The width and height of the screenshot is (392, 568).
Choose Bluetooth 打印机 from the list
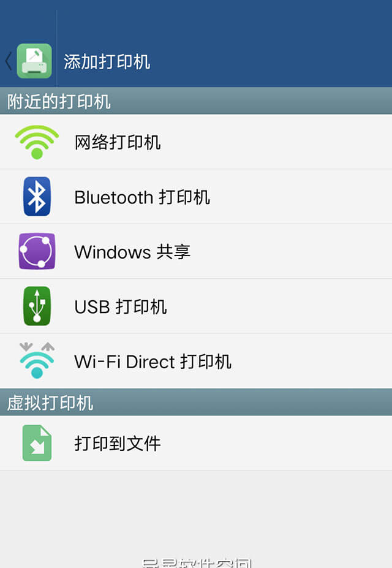[142, 197]
